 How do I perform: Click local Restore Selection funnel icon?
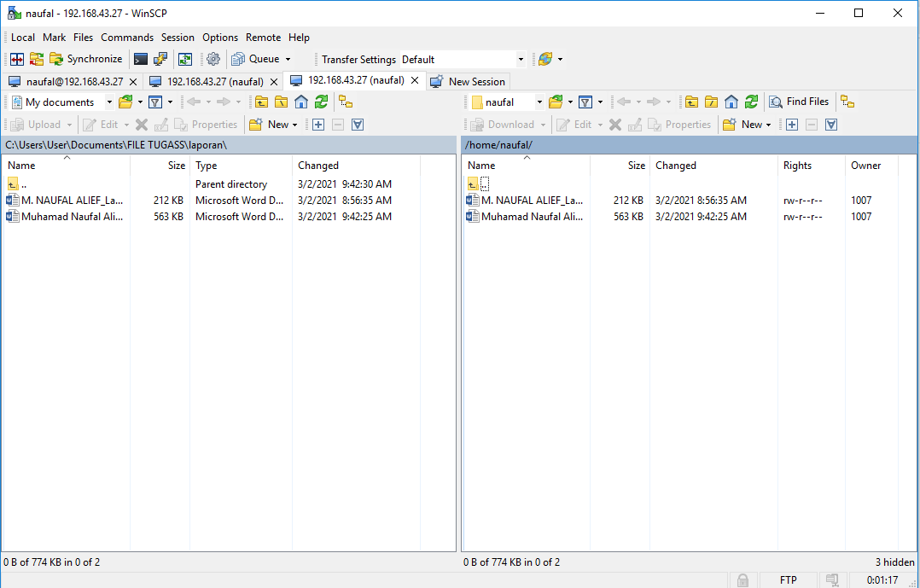358,125
